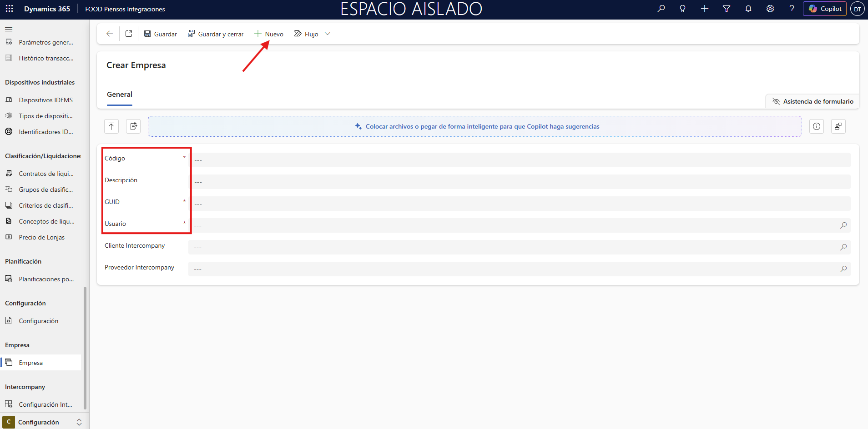The image size is (868, 429).
Task: Open the Usuario lookup search
Action: [843, 225]
